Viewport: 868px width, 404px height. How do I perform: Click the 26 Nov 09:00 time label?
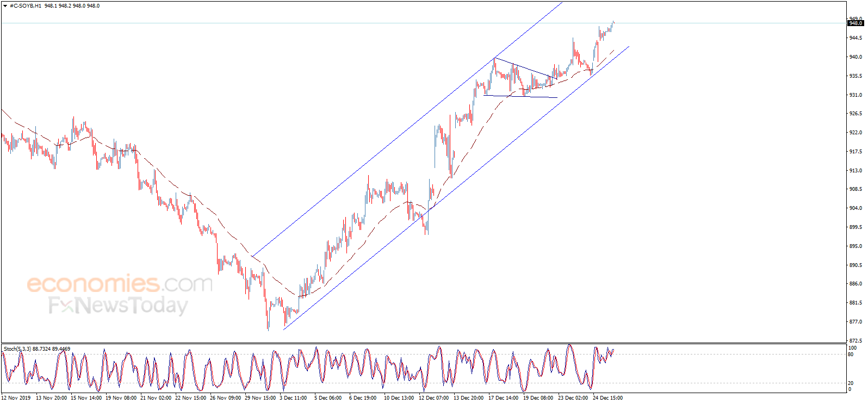[x=225, y=398]
